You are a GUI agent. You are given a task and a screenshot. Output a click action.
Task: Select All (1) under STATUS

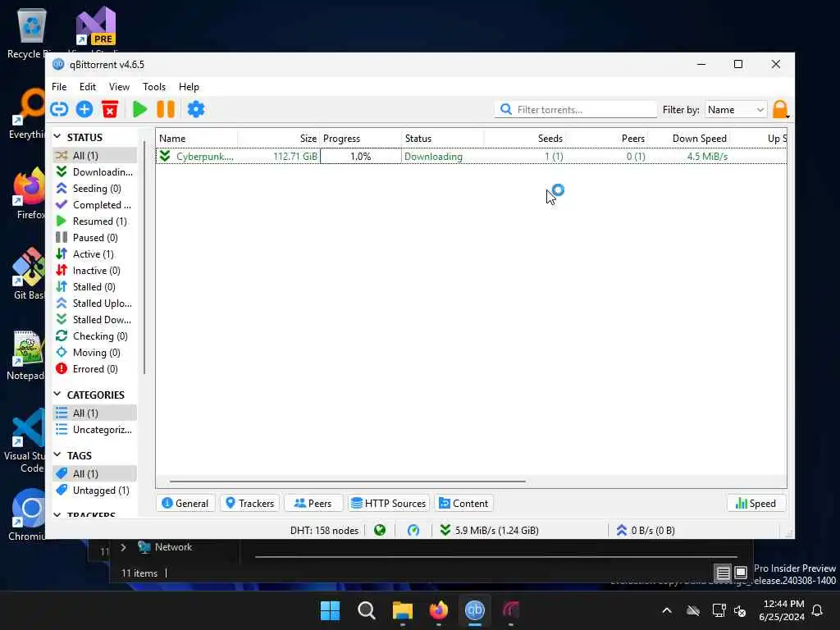94,155
